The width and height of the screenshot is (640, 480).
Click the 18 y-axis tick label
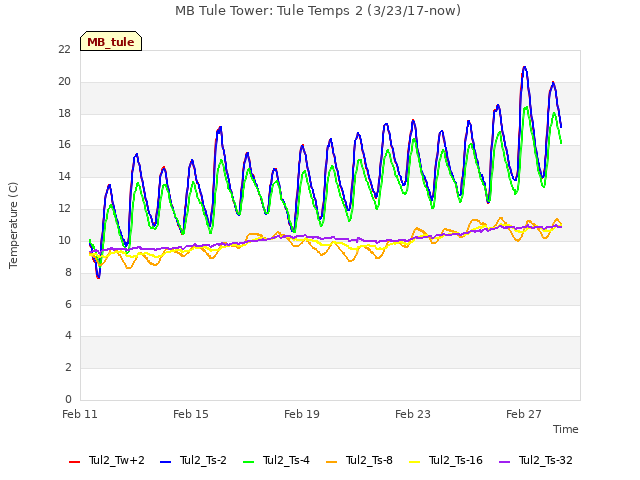(x=64, y=113)
